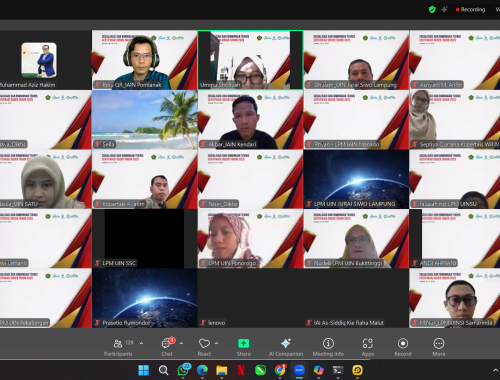Select the Ummu Sholhyah video tile

point(250,60)
